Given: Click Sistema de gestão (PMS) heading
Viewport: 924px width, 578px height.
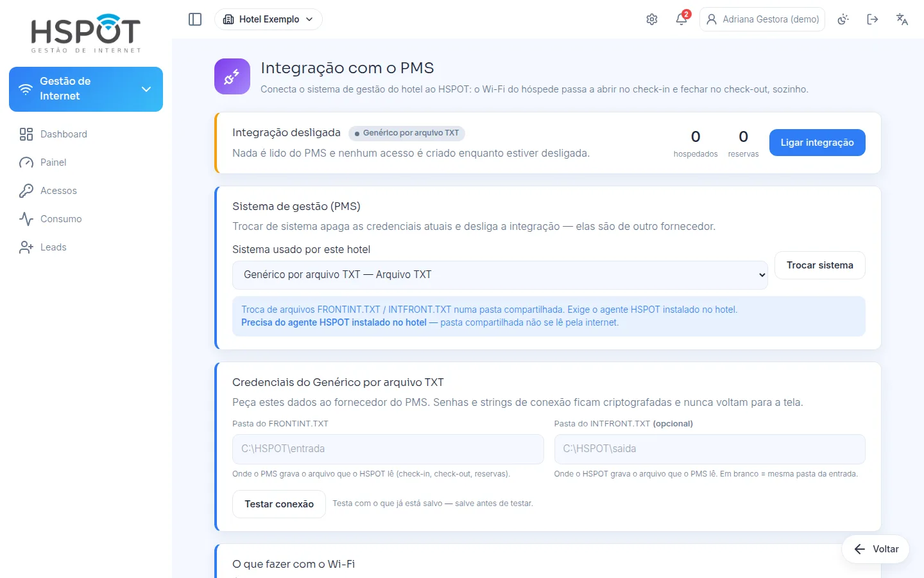Looking at the screenshot, I should [296, 206].
